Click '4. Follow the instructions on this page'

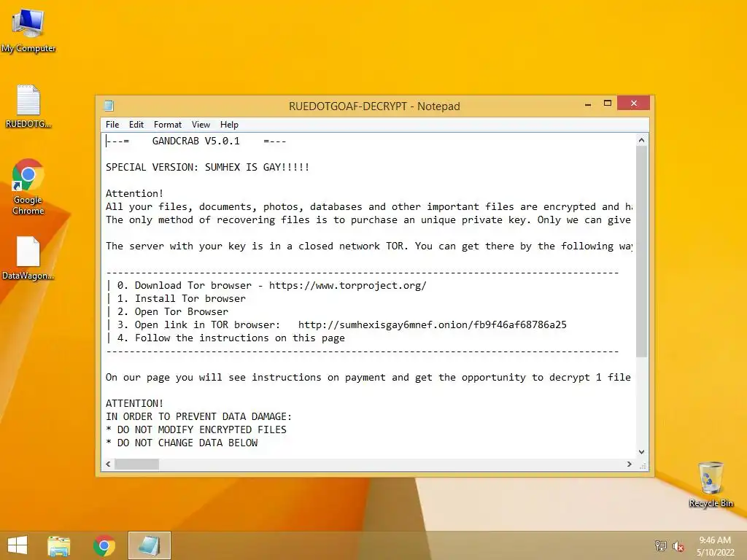[x=231, y=338]
